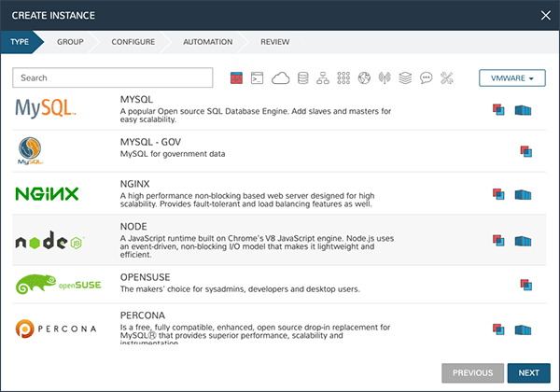
Task: Click NGINX 'high performance non-blocking' description
Action: pos(247,200)
